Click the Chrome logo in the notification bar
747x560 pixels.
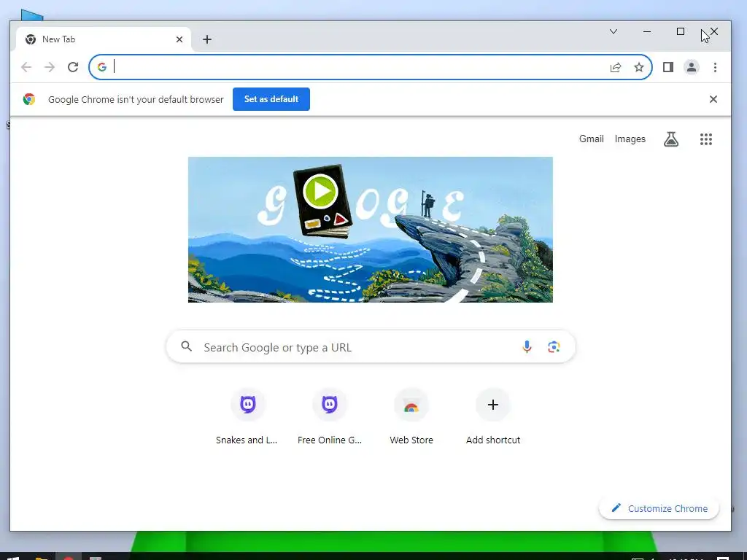coord(29,99)
